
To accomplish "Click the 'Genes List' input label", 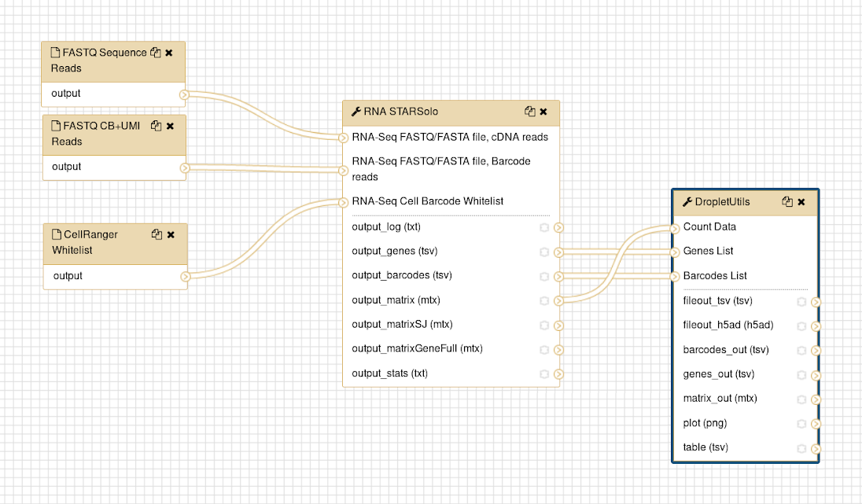I will 708,251.
